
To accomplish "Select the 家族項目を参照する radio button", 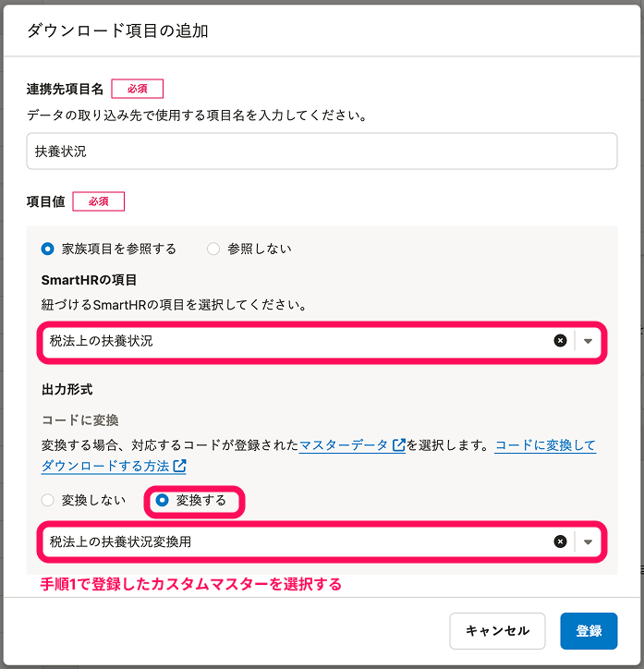I will [48, 249].
